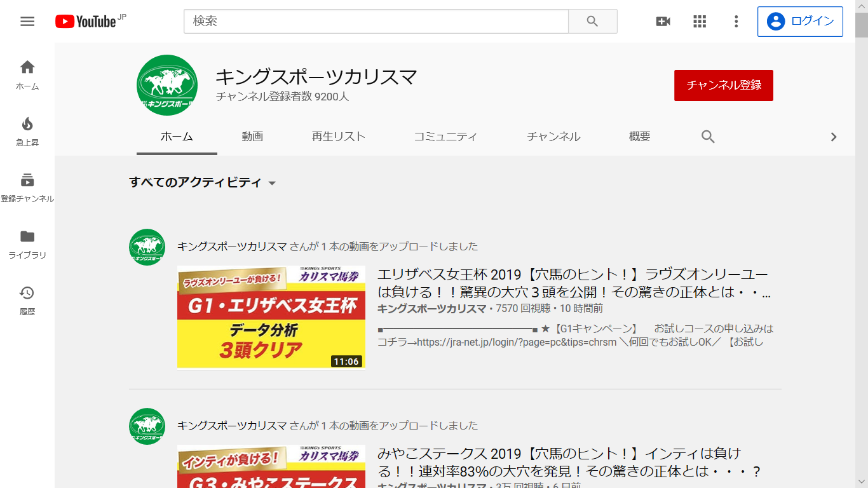Open the みやこステークス 2019 video title

[569, 463]
